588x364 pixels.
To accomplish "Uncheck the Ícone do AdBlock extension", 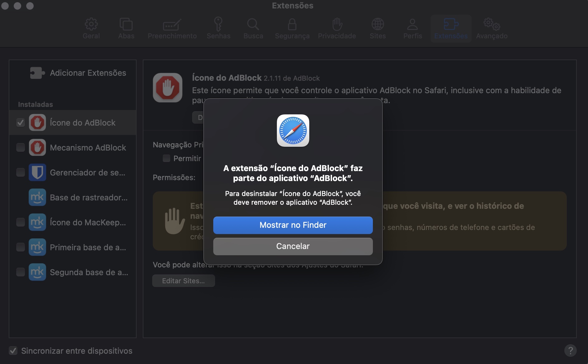I will 21,122.
